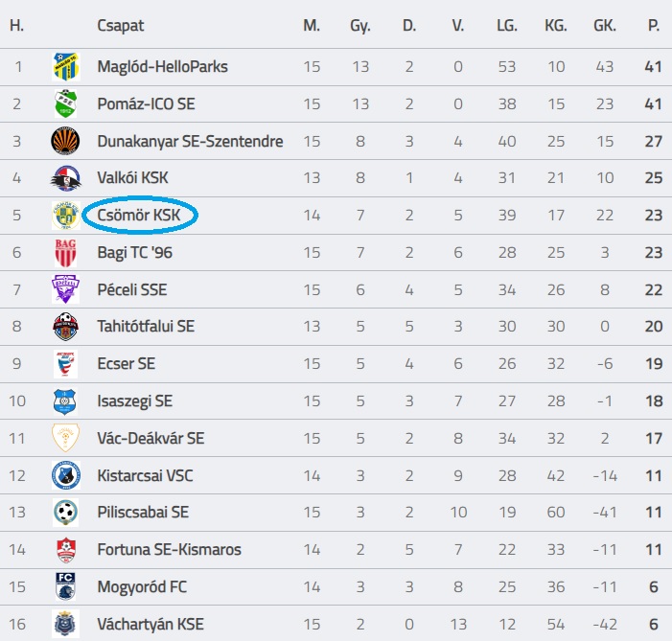This screenshot has width=672, height=641.
Task: Click the GK. goal difference header
Action: tap(606, 26)
